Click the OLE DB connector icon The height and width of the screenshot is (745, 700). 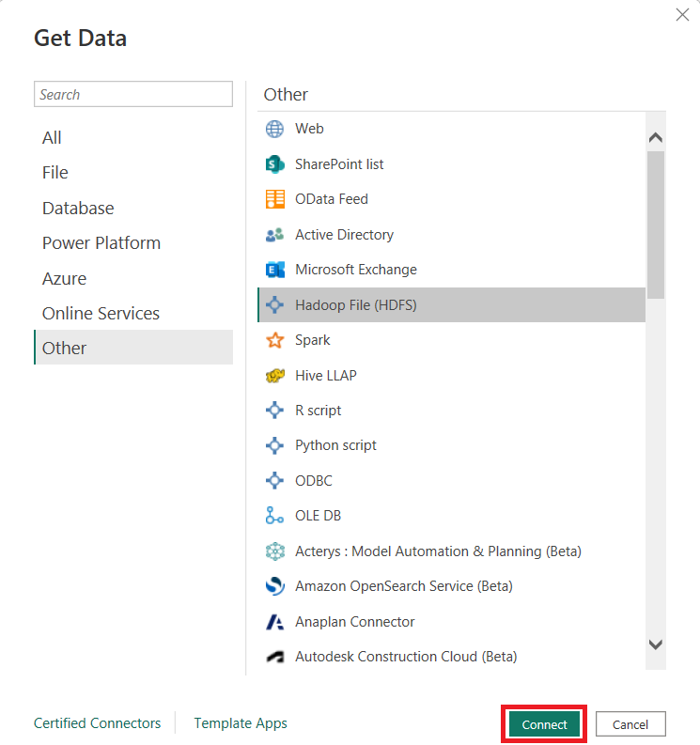pyautogui.click(x=274, y=516)
